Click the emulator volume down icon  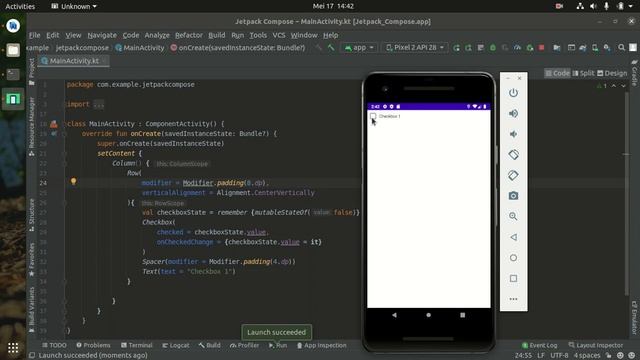click(513, 134)
